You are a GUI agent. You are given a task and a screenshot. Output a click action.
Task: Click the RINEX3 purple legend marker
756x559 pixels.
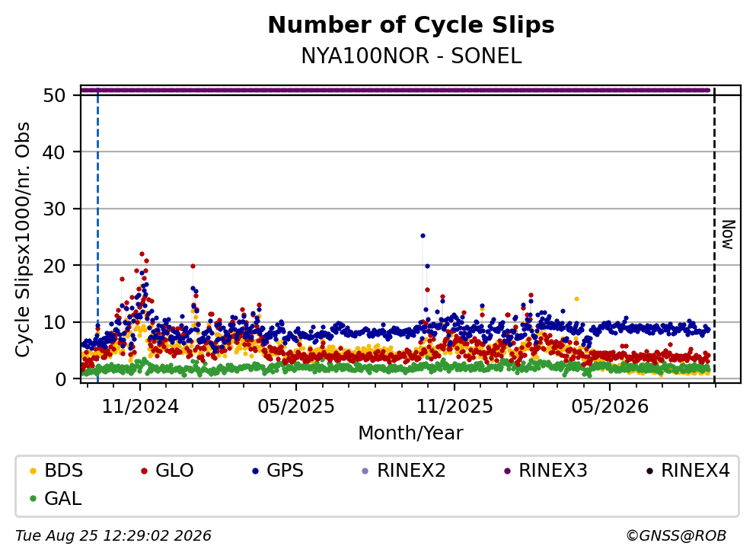(x=507, y=471)
